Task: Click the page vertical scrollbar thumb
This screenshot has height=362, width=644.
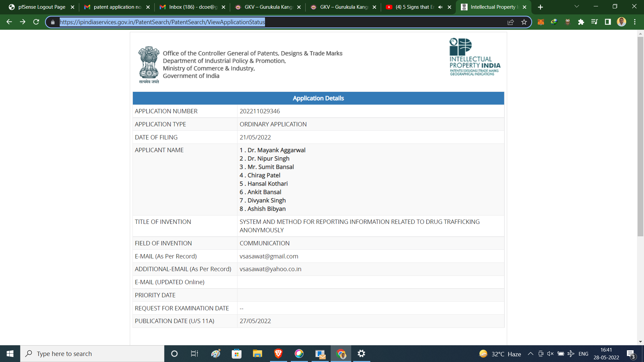Action: tap(640, 134)
